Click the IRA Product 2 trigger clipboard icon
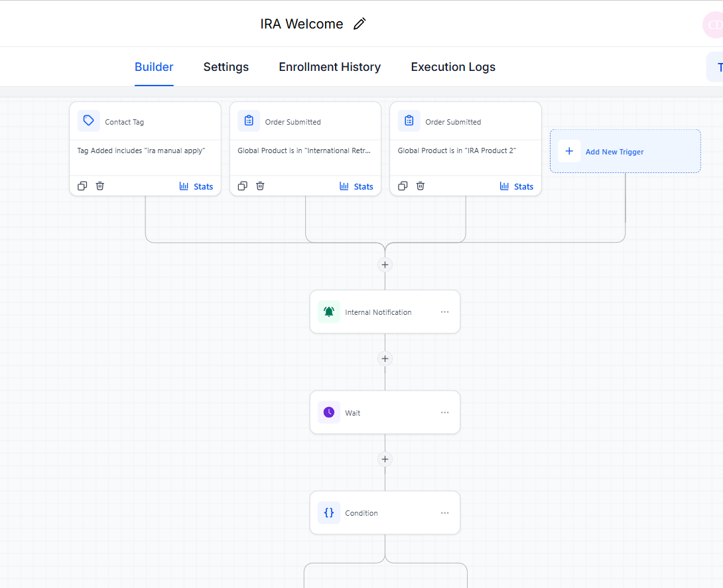This screenshot has height=588, width=723. coord(409,121)
